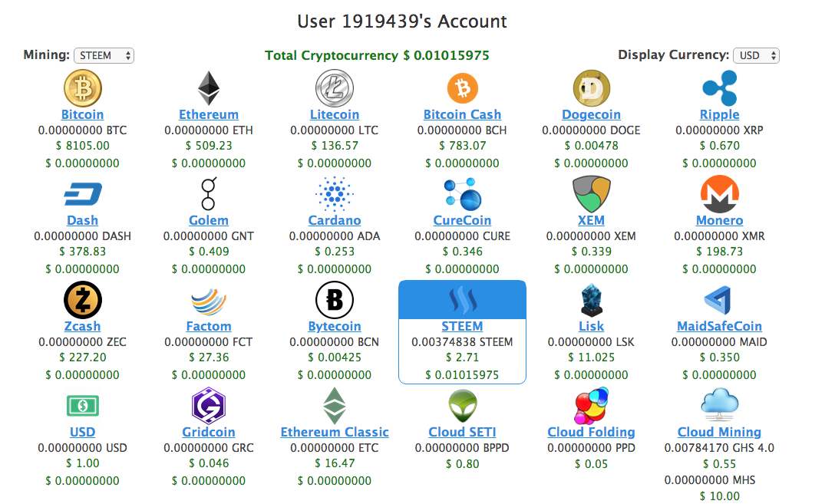The image size is (835, 504).
Task: Open the MaidSafeCoin link
Action: [x=719, y=326]
